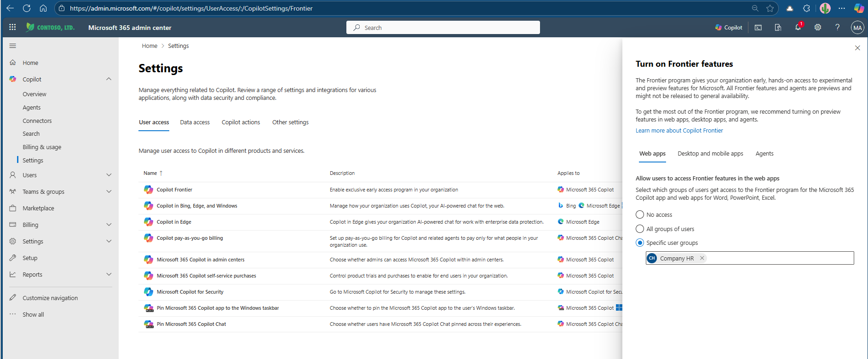Select the Web apps tab
The width and height of the screenshot is (868, 359).
(652, 154)
